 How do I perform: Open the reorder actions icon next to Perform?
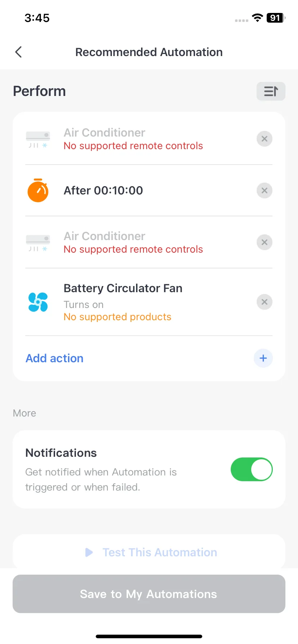pyautogui.click(x=271, y=91)
